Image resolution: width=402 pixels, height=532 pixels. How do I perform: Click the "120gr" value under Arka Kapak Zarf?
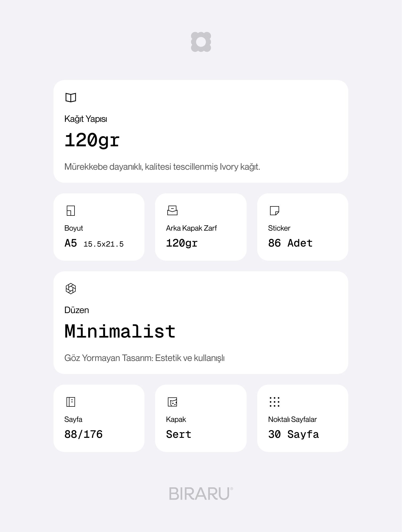click(x=182, y=243)
